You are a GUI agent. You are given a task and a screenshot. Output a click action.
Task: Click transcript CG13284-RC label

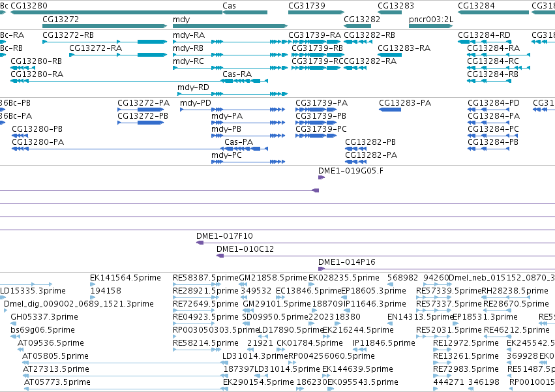(493, 61)
